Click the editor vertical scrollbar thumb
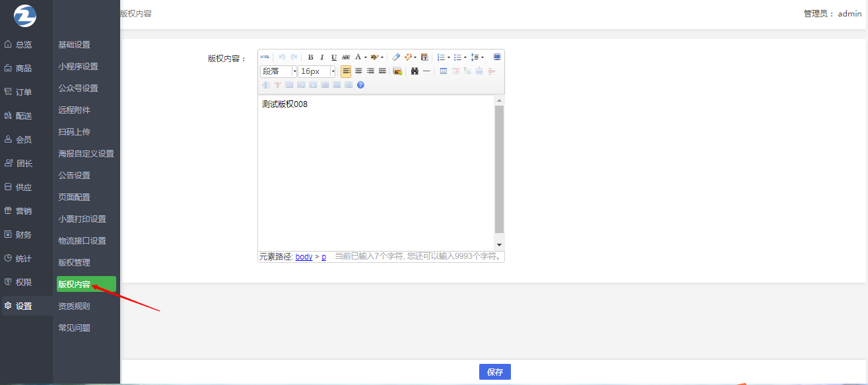The width and height of the screenshot is (868, 385). 499,169
